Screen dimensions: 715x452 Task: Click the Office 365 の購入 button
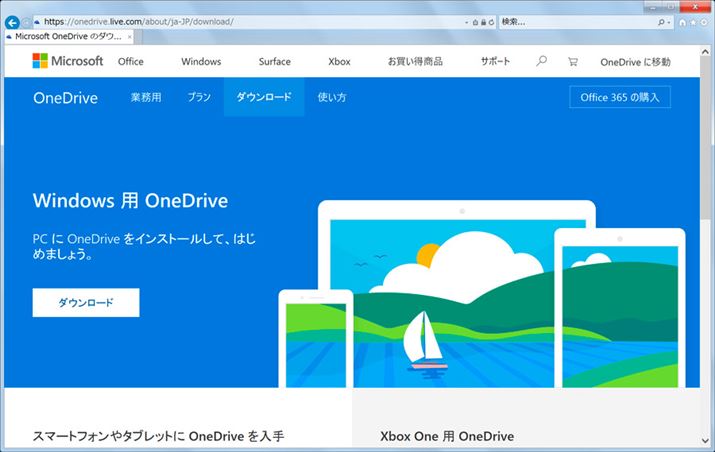[620, 97]
